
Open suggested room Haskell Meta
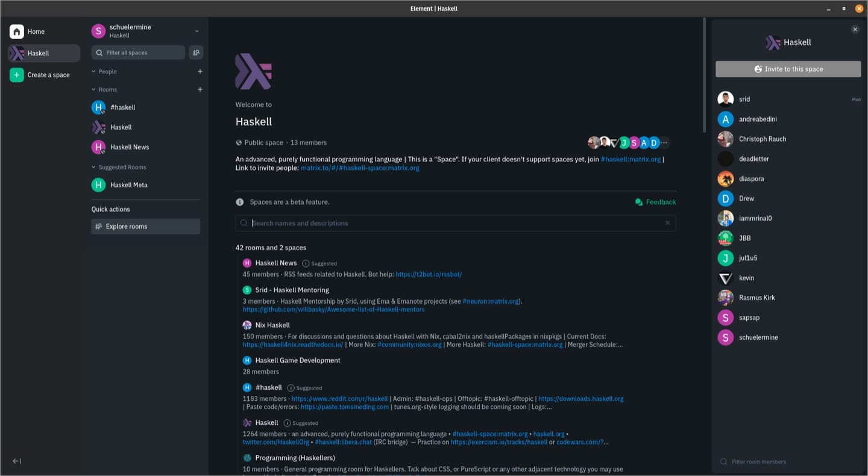(146, 185)
